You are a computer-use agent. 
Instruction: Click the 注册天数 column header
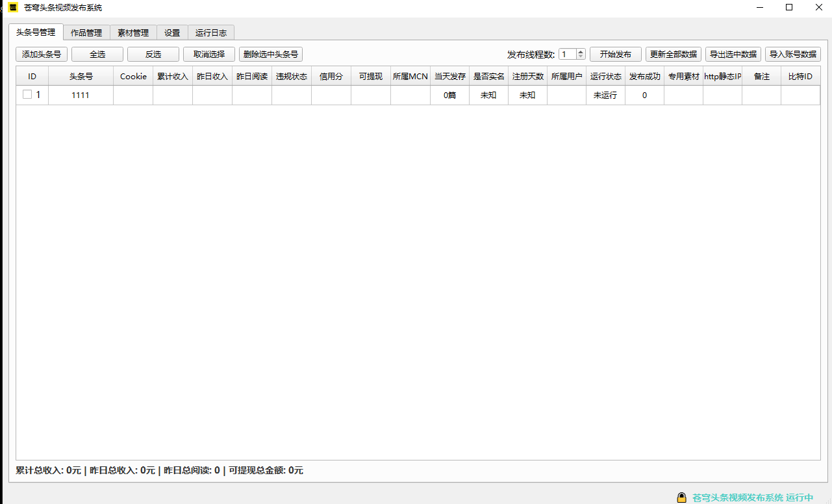pyautogui.click(x=528, y=76)
